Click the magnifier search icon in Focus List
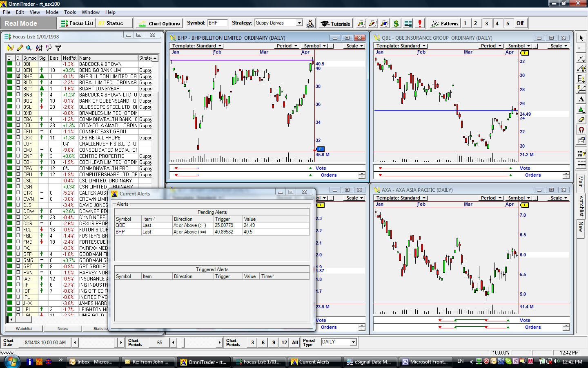Image resolution: width=588 pixels, height=368 pixels. click(x=29, y=48)
